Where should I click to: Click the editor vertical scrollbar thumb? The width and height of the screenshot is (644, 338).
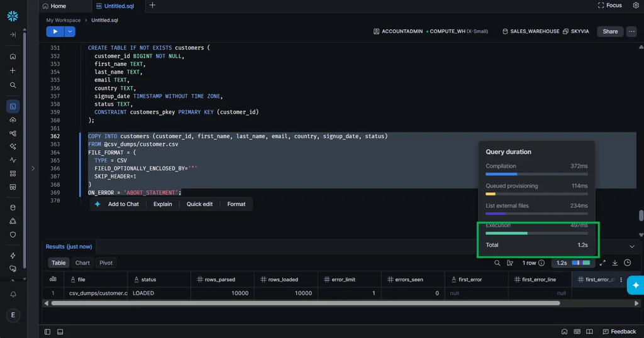coord(641,215)
